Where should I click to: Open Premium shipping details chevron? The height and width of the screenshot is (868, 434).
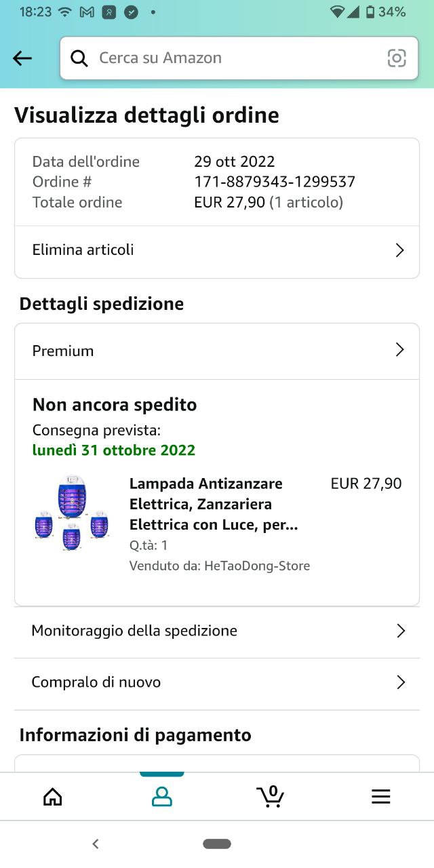399,350
